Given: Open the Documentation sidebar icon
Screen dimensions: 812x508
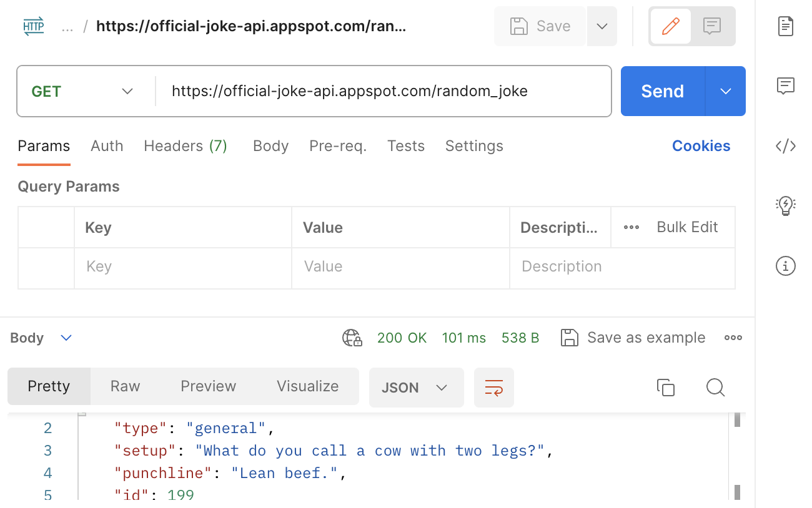Looking at the screenshot, I should pyautogui.click(x=785, y=27).
